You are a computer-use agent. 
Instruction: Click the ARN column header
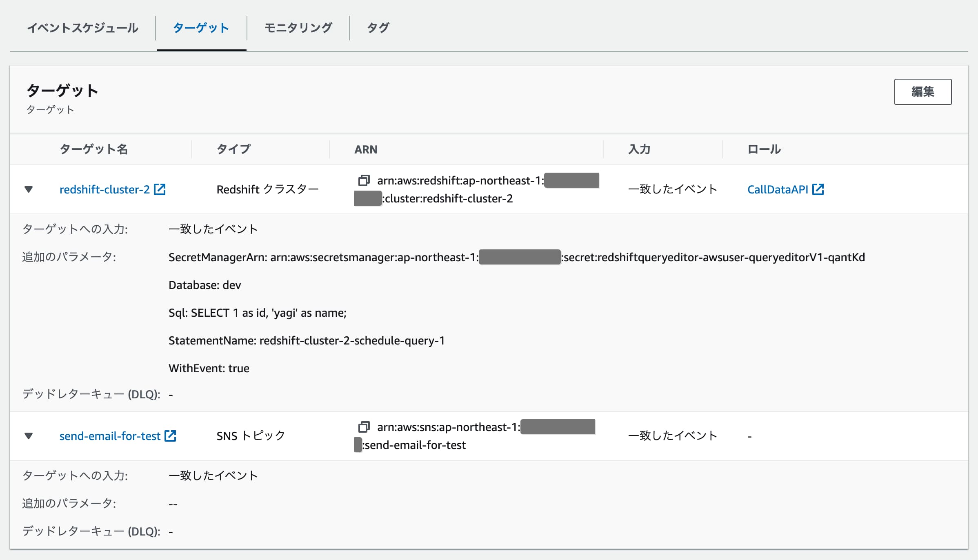click(365, 149)
